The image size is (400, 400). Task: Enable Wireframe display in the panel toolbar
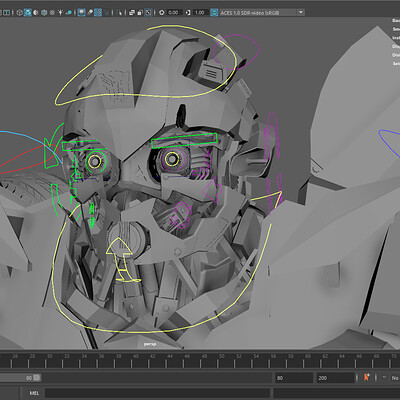(20, 13)
